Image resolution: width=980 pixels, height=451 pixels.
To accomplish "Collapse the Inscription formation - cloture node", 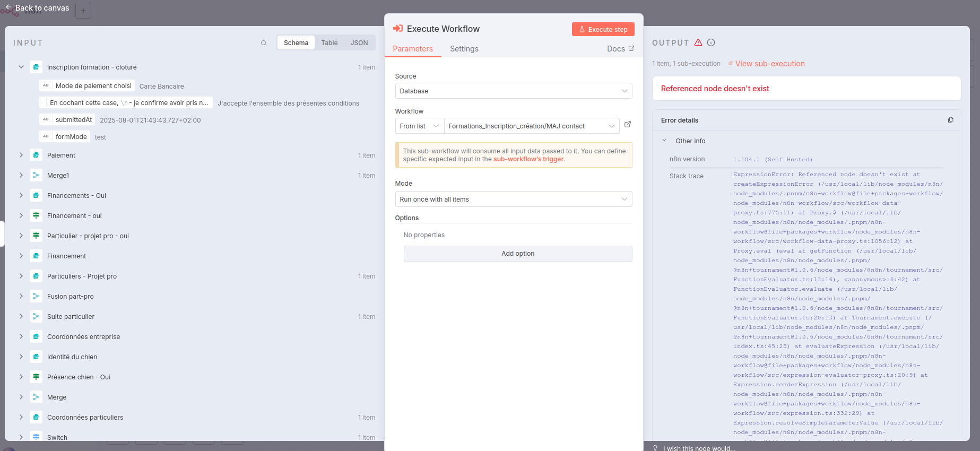I will (x=21, y=67).
